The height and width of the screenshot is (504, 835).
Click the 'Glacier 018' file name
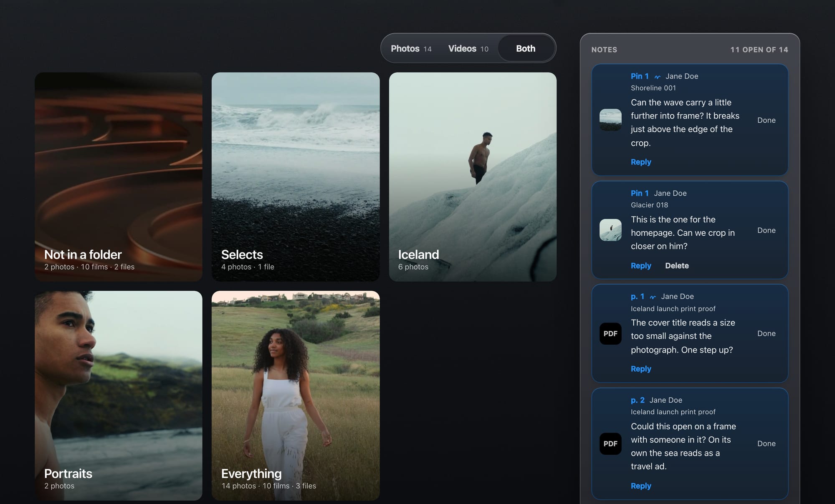click(x=649, y=205)
